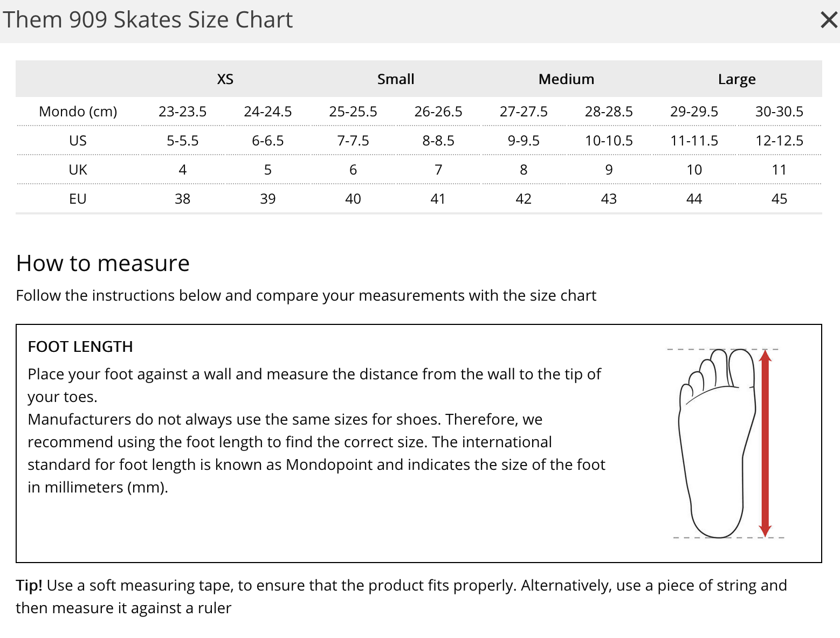
Task: Select the Medium size column header
Action: click(566, 79)
